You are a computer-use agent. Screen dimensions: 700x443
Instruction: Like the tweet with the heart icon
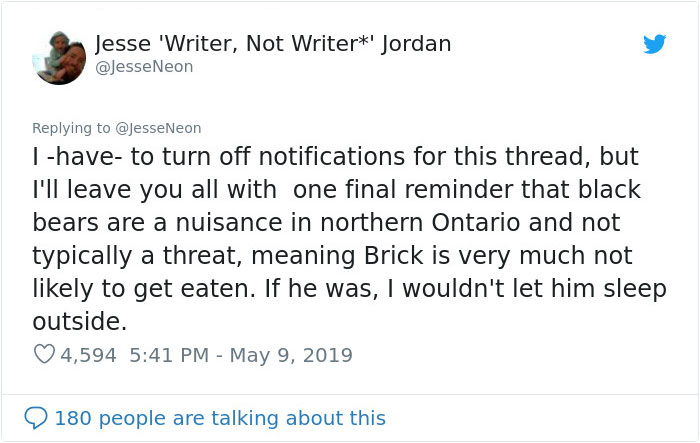[x=44, y=355]
